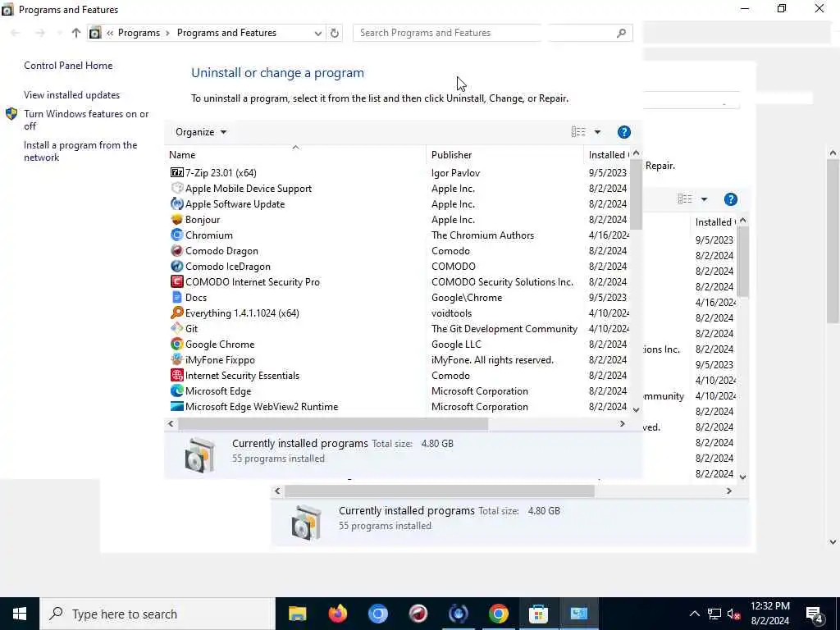The width and height of the screenshot is (840, 630).
Task: Sort the list by Installed On column
Action: (607, 155)
